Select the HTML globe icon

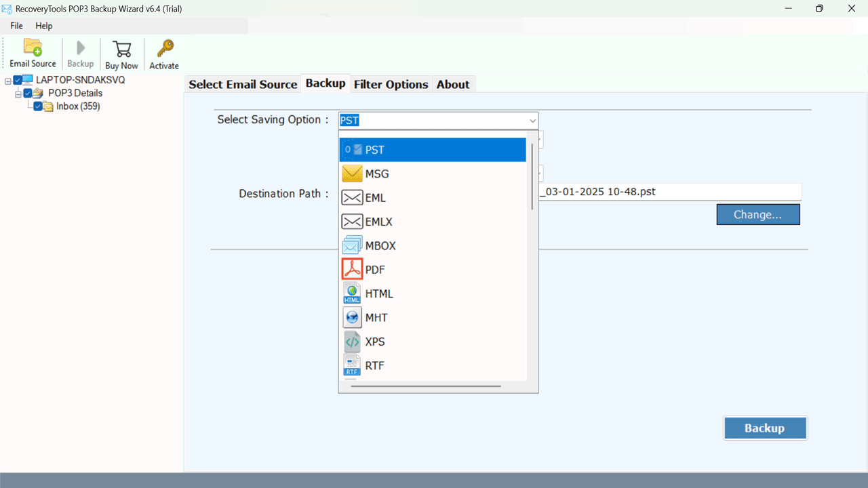tap(353, 293)
